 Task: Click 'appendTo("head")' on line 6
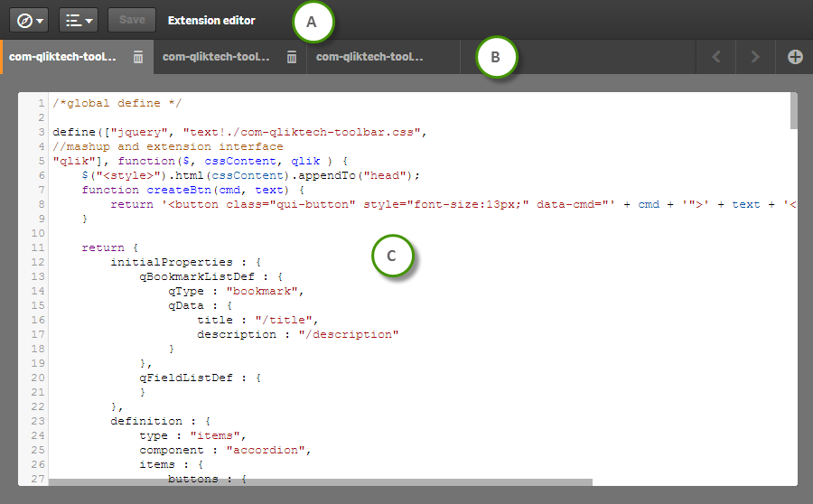tap(356, 176)
